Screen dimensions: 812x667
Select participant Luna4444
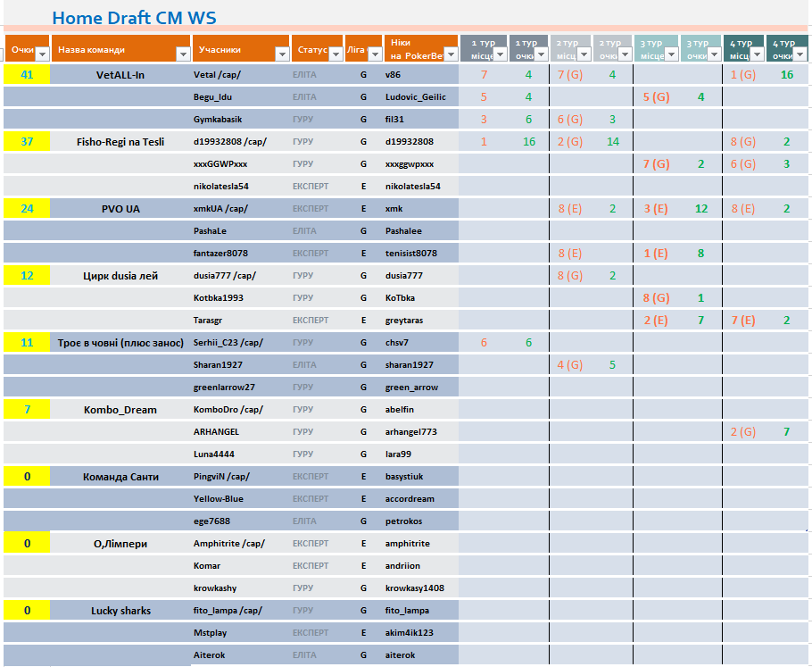coord(214,454)
